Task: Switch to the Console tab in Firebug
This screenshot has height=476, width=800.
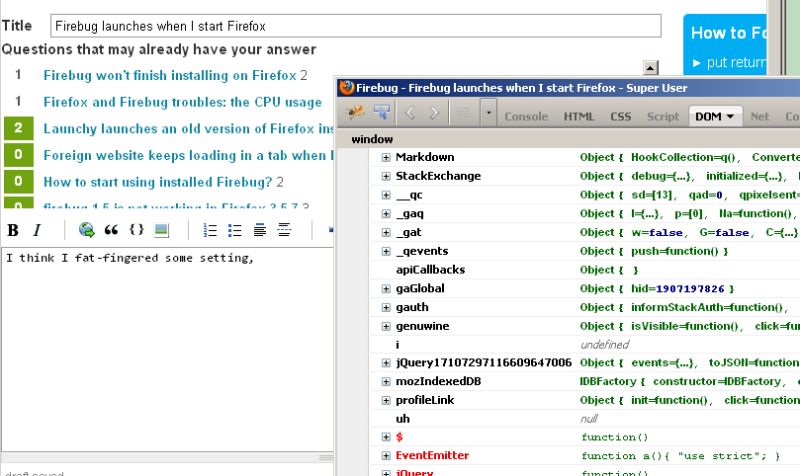Action: pyautogui.click(x=526, y=117)
